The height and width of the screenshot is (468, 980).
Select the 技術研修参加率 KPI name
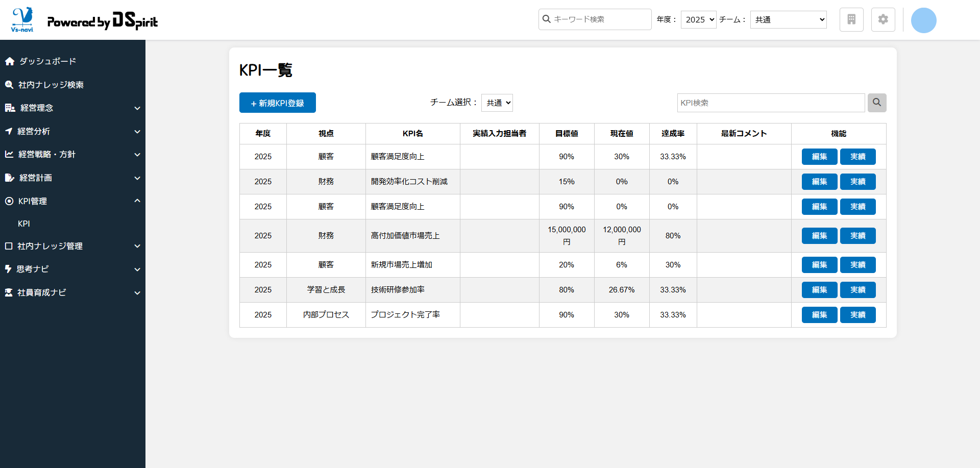click(398, 290)
